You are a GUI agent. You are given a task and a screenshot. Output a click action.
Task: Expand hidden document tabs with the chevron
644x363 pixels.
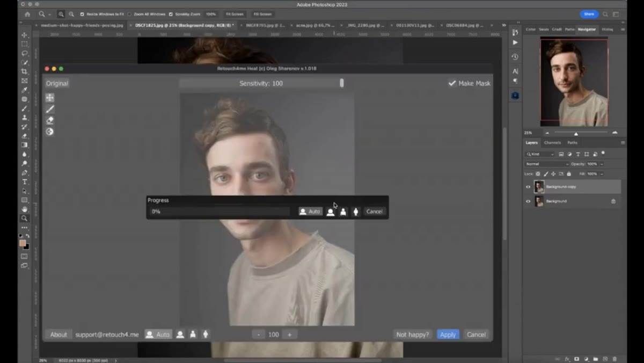pos(503,25)
